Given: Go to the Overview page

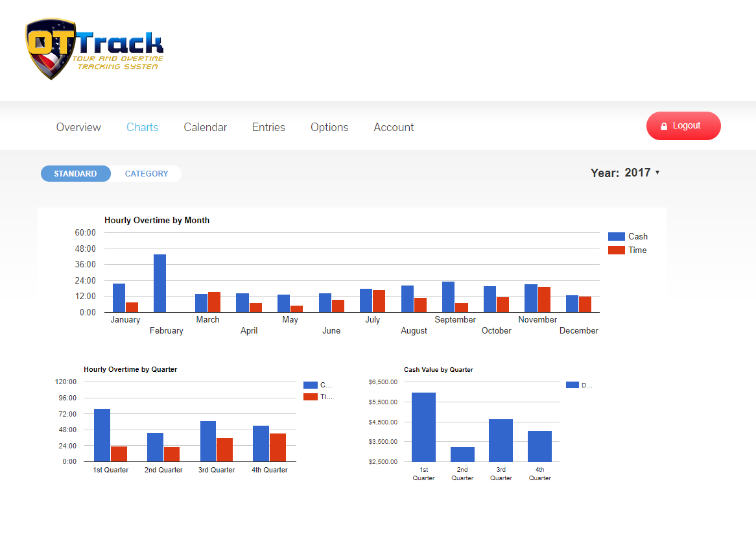Looking at the screenshot, I should tap(78, 127).
